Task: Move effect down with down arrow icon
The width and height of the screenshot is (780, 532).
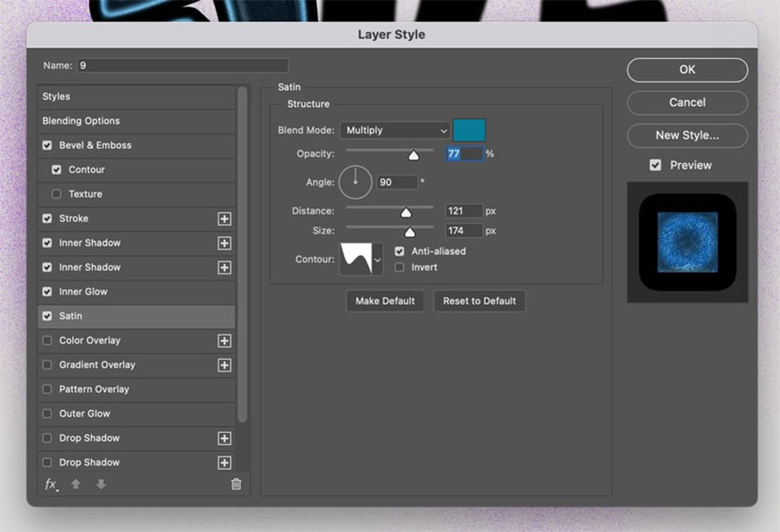Action: tap(101, 484)
